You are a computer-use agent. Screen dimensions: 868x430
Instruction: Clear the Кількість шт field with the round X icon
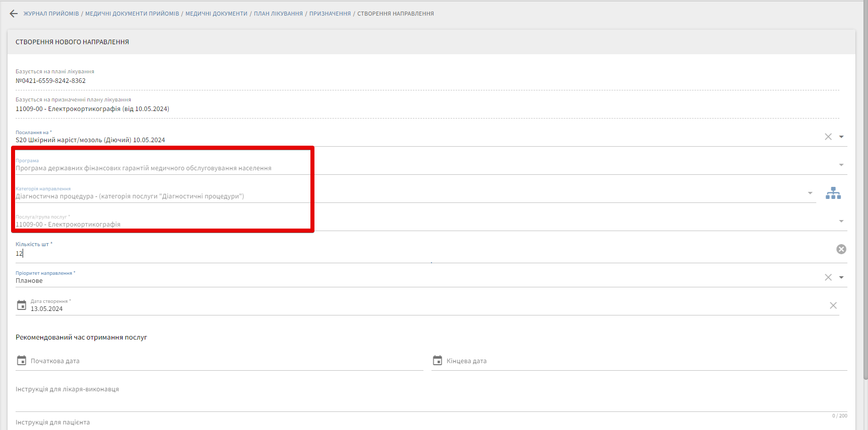click(841, 249)
